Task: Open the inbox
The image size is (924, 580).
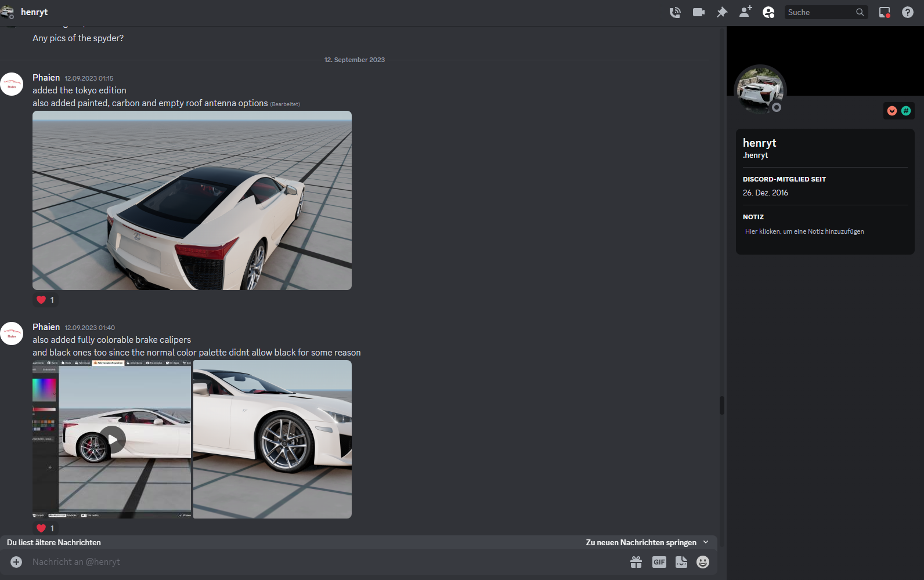Action: (885, 12)
